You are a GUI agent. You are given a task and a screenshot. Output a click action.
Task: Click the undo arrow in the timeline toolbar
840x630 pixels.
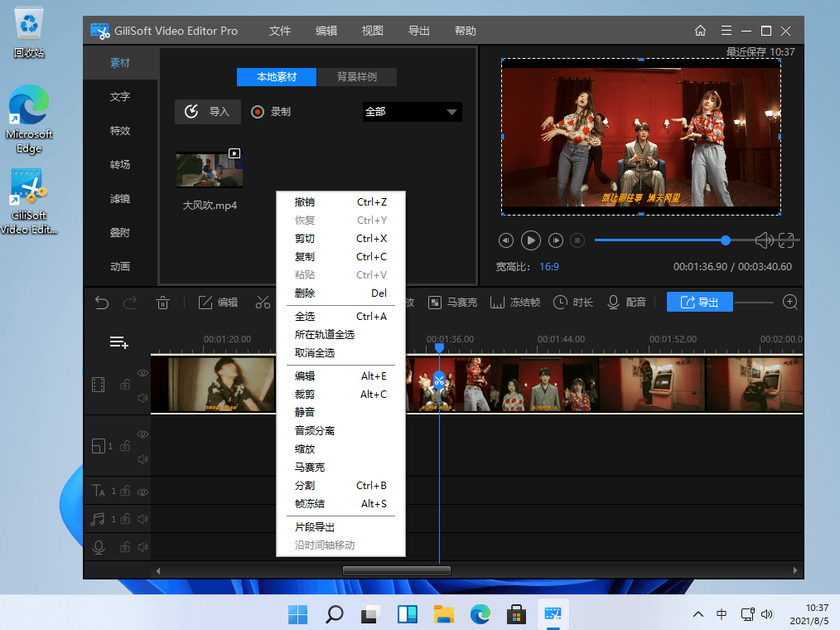(102, 303)
